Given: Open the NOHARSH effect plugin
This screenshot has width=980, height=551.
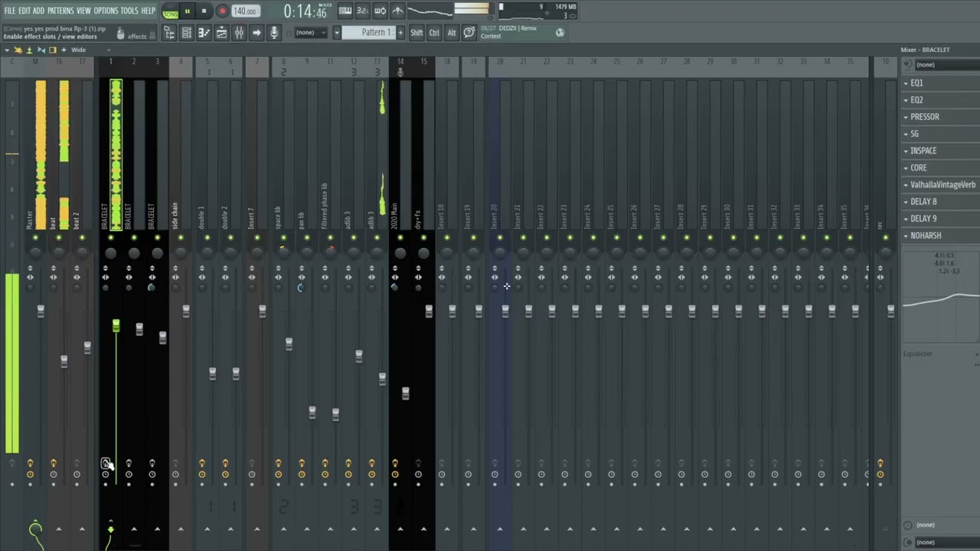Looking at the screenshot, I should point(926,236).
